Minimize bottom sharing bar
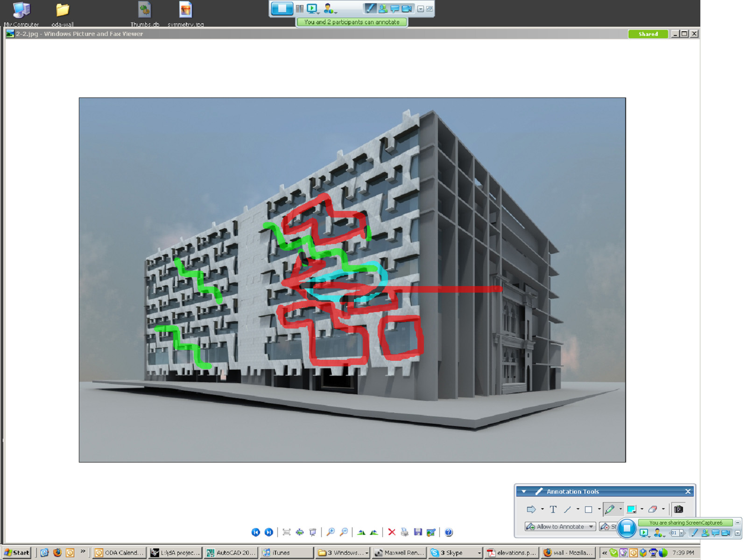747x560 pixels. 738,523
